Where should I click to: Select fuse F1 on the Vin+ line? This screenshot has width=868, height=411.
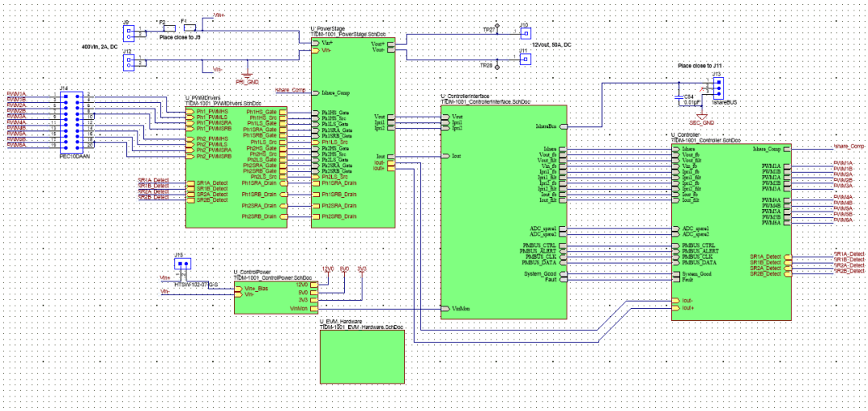click(x=190, y=27)
